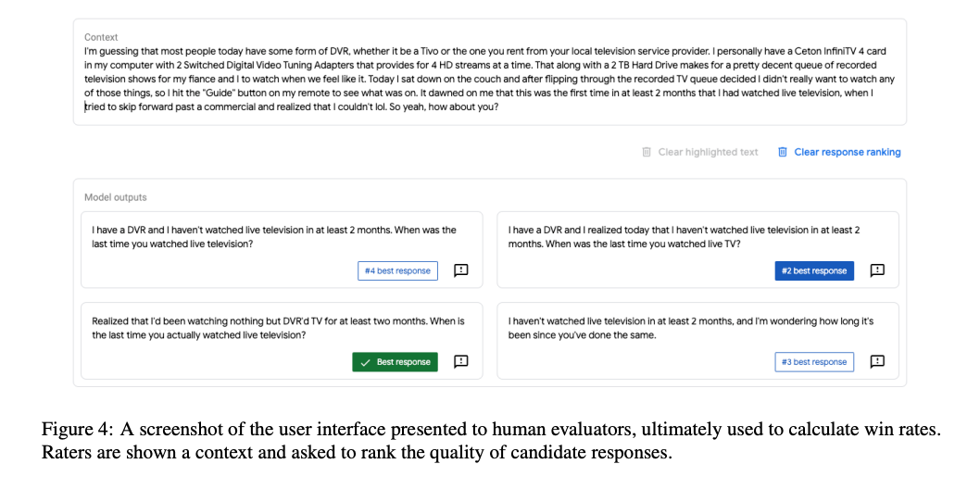
Task: Click the "Clear response ranking" link text
Action: 847,152
